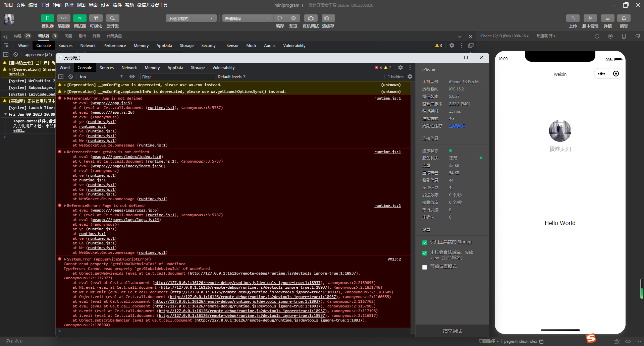Screen dimensions: 644x346
Task: Open Performance tab in main debugger
Action: (115, 46)
